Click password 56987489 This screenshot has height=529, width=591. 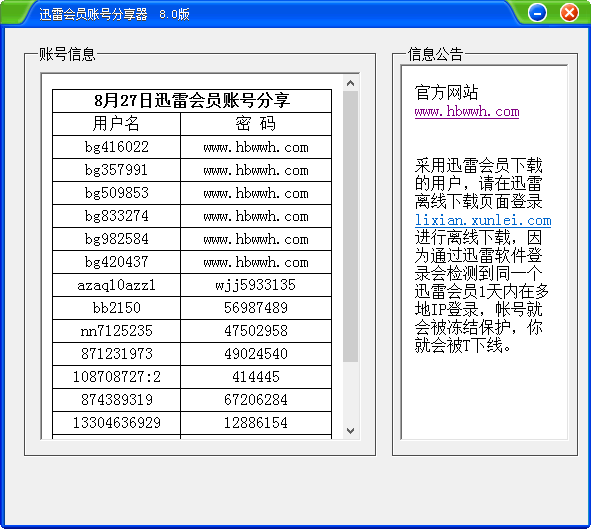(256, 308)
